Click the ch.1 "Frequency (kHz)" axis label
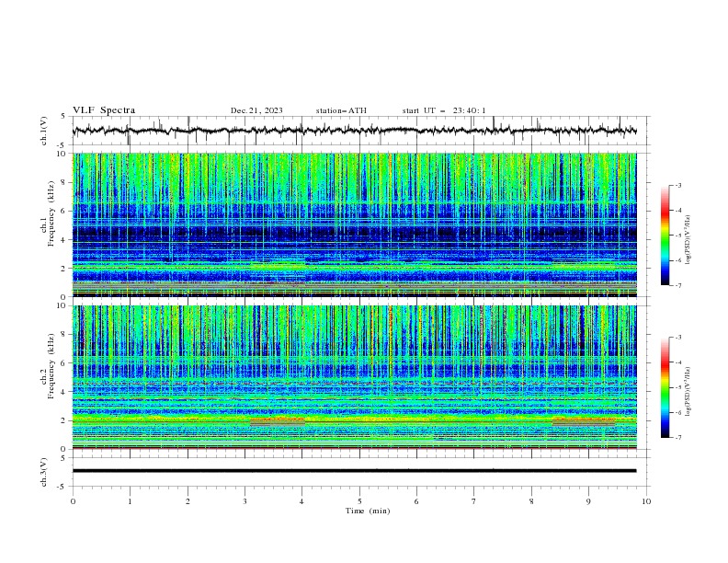The image size is (728, 563). click(x=51, y=213)
